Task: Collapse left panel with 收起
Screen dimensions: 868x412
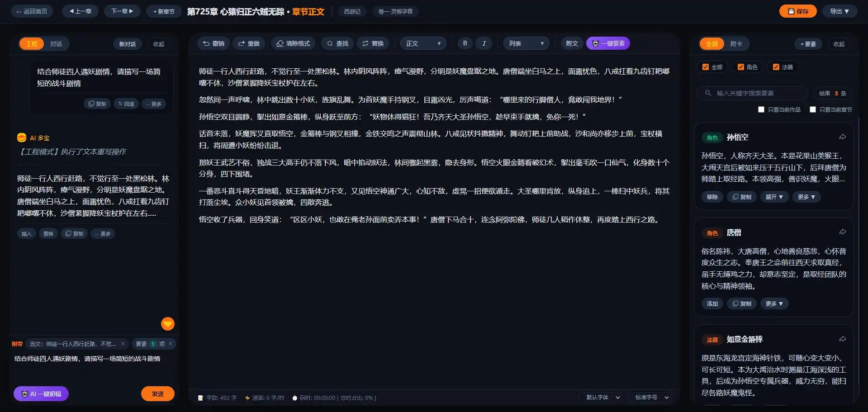Action: 159,44
